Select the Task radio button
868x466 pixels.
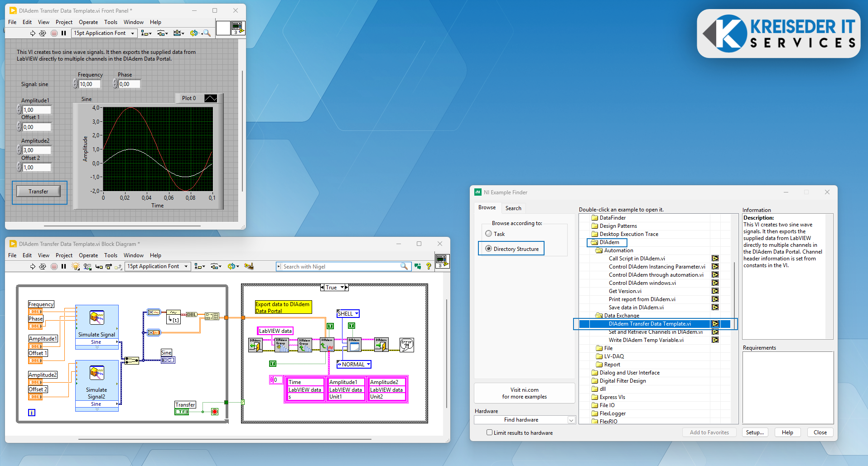tap(488, 234)
